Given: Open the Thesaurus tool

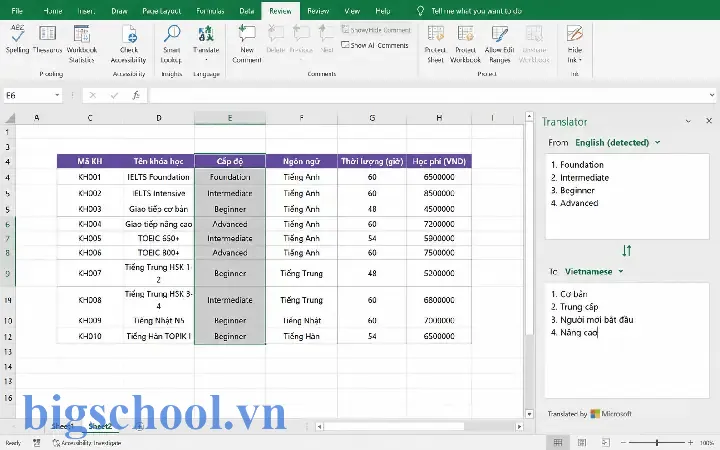Looking at the screenshot, I should 47,39.
